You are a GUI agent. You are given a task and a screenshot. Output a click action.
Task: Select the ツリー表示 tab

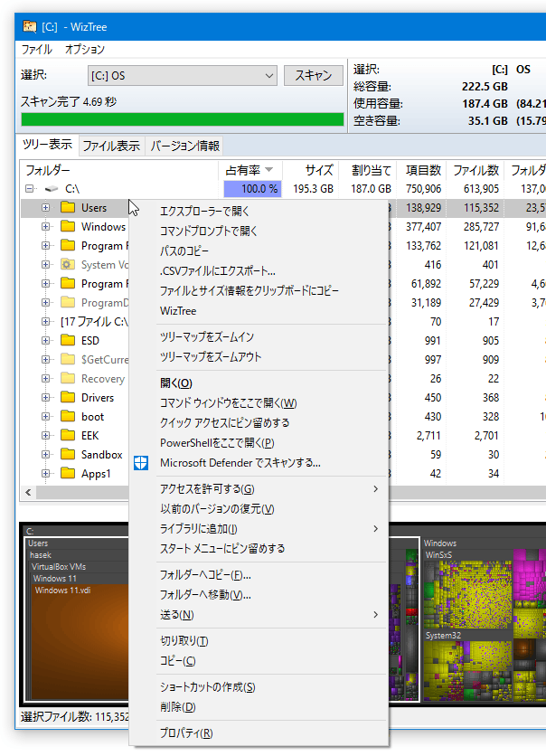[48, 145]
